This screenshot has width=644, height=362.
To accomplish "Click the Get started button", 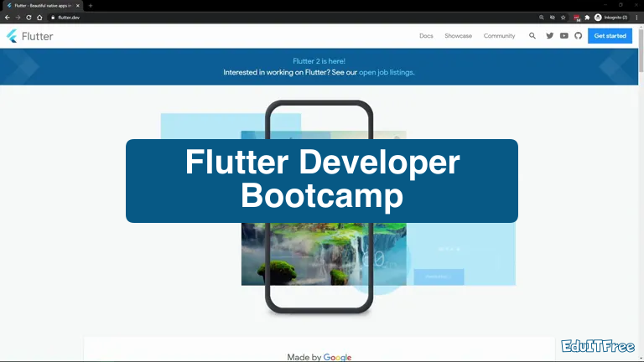I will [610, 36].
